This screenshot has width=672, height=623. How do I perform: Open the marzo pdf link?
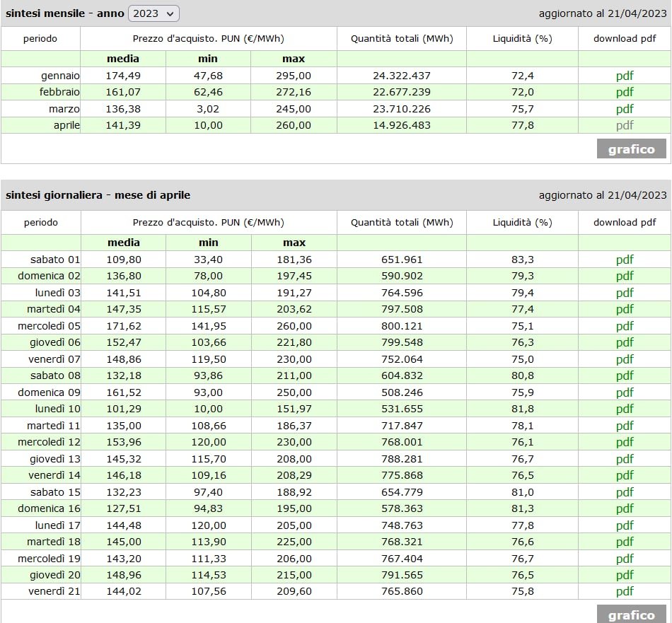(x=625, y=109)
